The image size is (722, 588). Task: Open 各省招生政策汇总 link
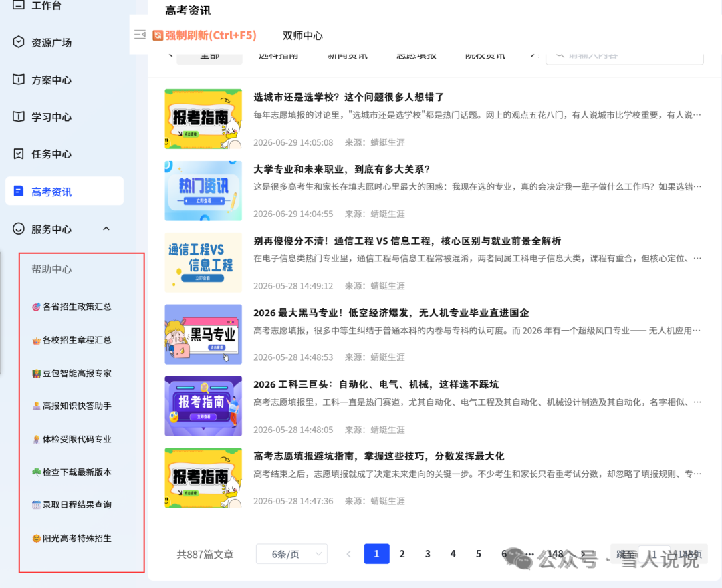point(77,307)
